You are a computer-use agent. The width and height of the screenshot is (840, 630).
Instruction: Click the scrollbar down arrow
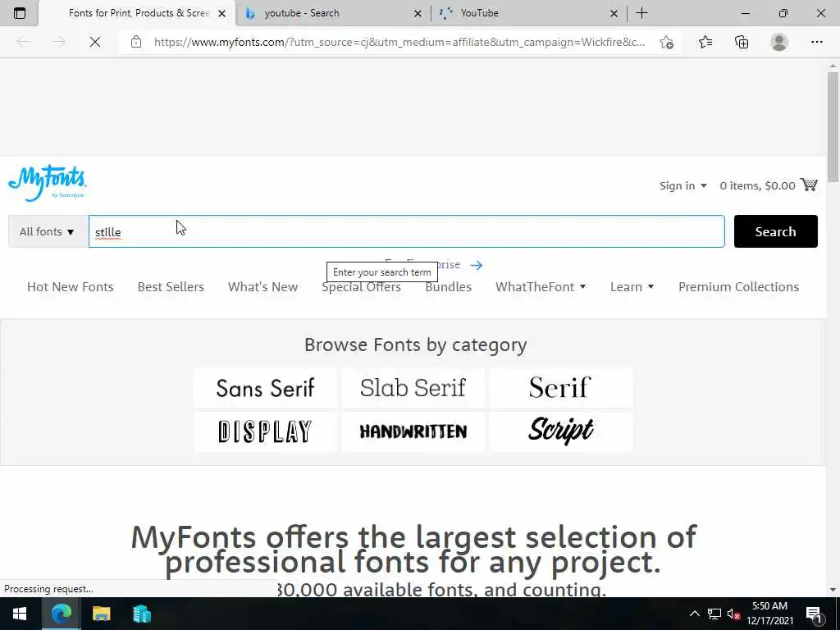(x=833, y=589)
